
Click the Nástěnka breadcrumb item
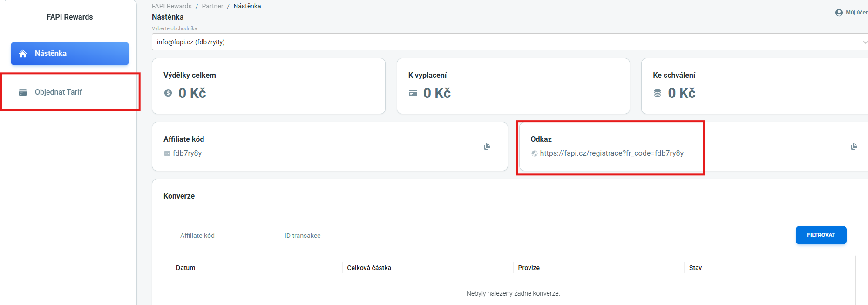(x=247, y=6)
